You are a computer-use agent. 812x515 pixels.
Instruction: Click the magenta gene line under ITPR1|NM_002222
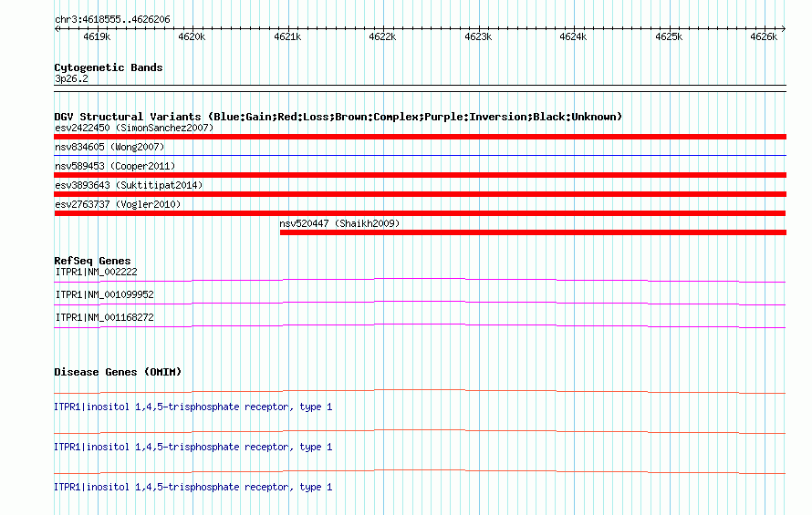coord(420,281)
